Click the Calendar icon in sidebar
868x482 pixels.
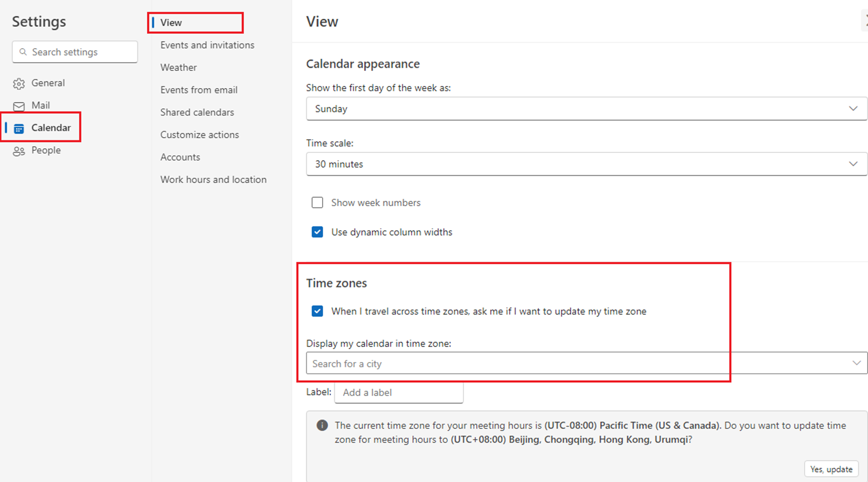[x=19, y=129]
